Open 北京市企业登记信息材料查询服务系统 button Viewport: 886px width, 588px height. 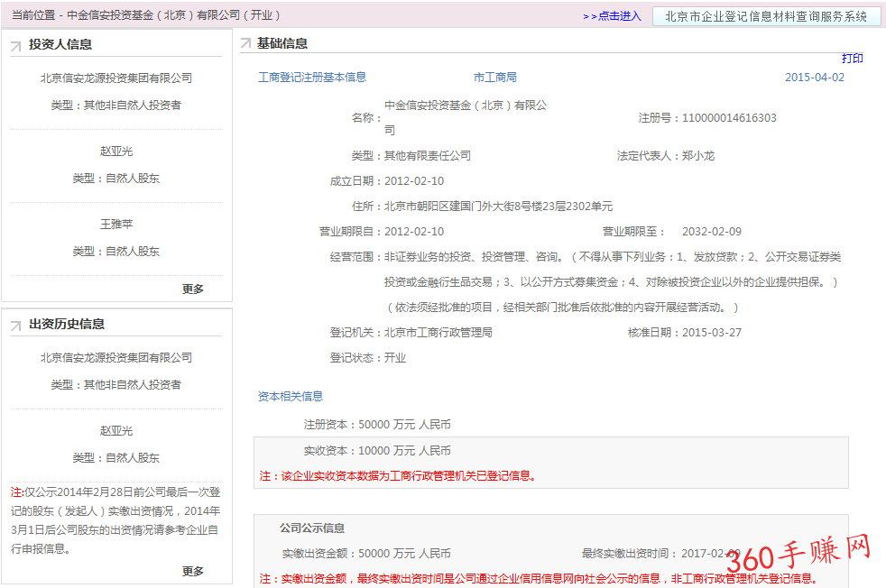(x=766, y=16)
